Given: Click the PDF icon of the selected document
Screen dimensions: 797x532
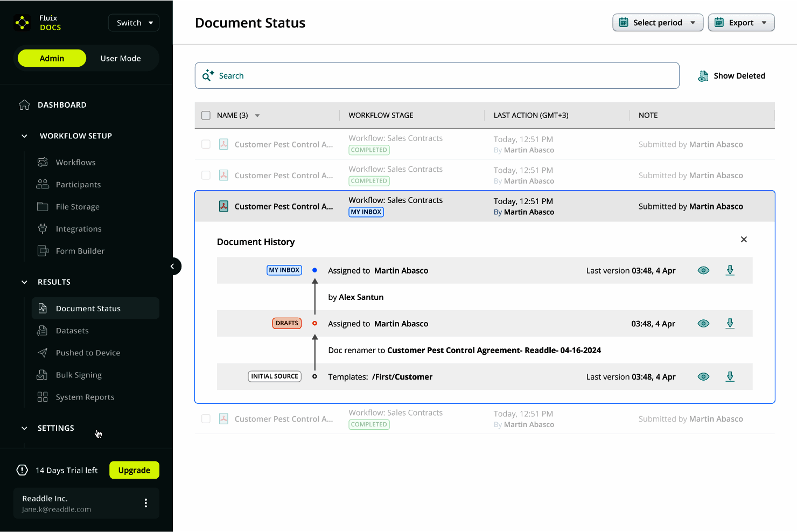Looking at the screenshot, I should 223,206.
